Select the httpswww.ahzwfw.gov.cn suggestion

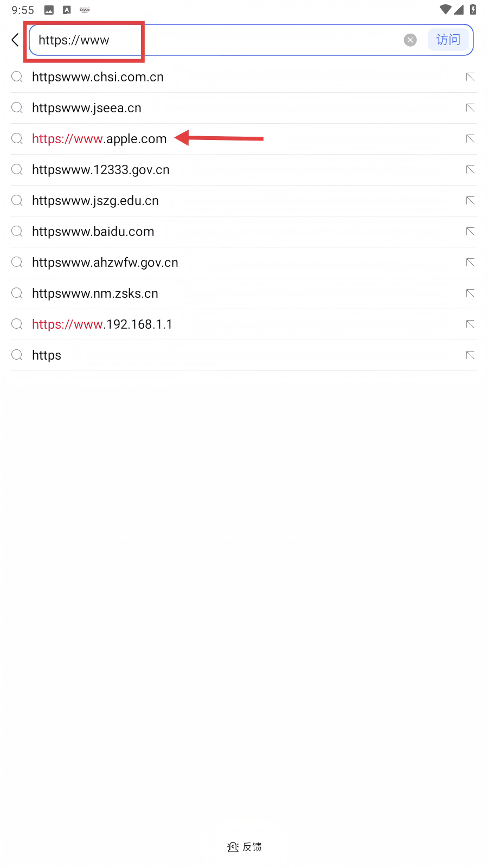click(x=105, y=263)
